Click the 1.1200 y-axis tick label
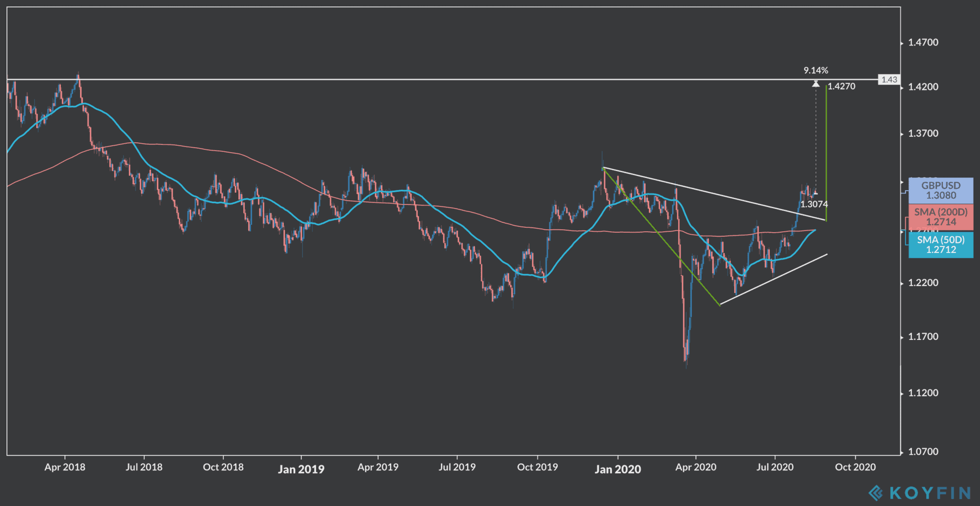980x506 pixels. coord(923,393)
